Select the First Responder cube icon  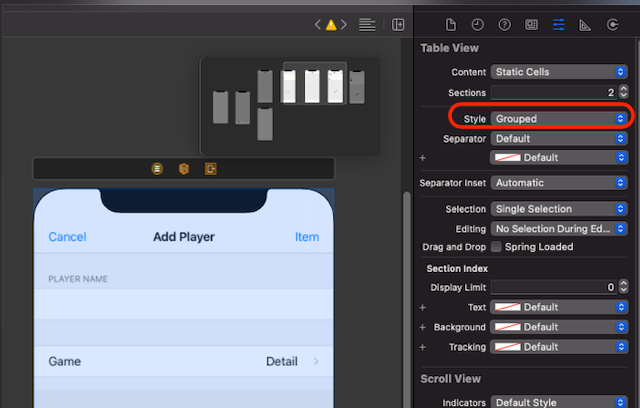coord(184,169)
